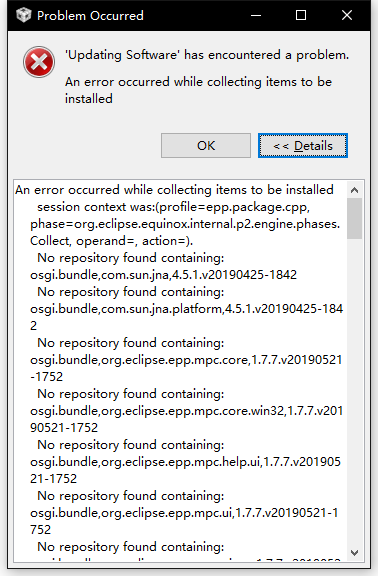This screenshot has height=576, width=378.
Task: Collapse the error details with Details button
Action: click(x=303, y=145)
